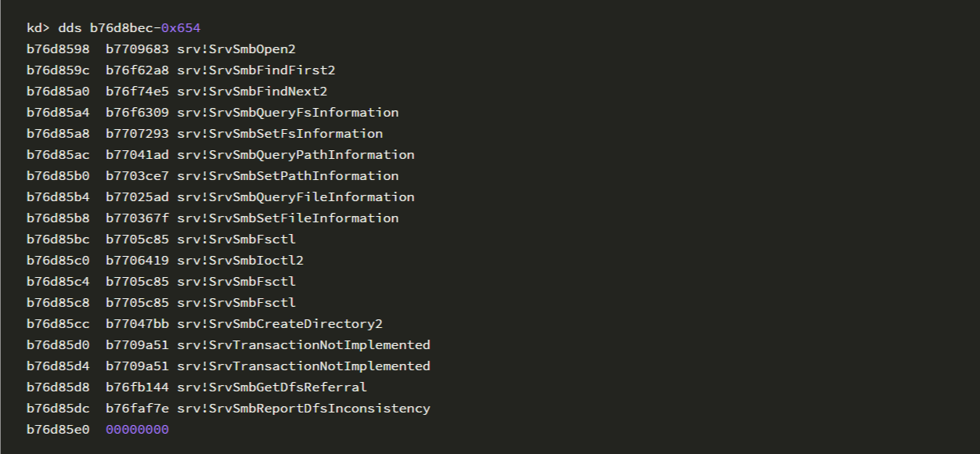The image size is (980, 454).
Task: Click srv!SrvSmbSetFsInformation symbol text
Action: [280, 134]
